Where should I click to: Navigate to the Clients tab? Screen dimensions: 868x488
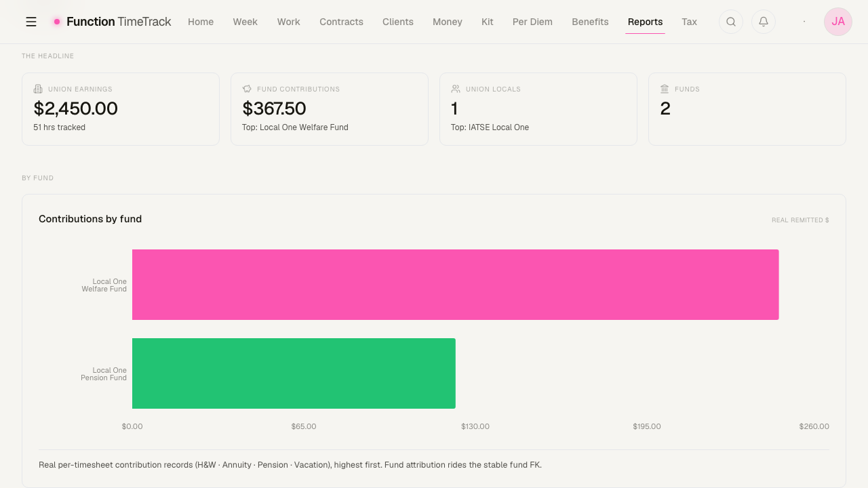tap(398, 22)
